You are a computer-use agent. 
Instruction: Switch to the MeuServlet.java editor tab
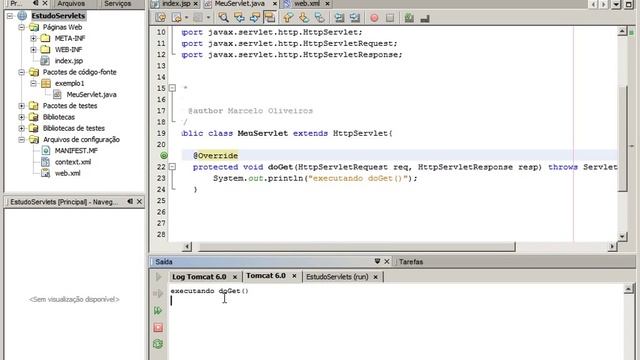[240, 3]
